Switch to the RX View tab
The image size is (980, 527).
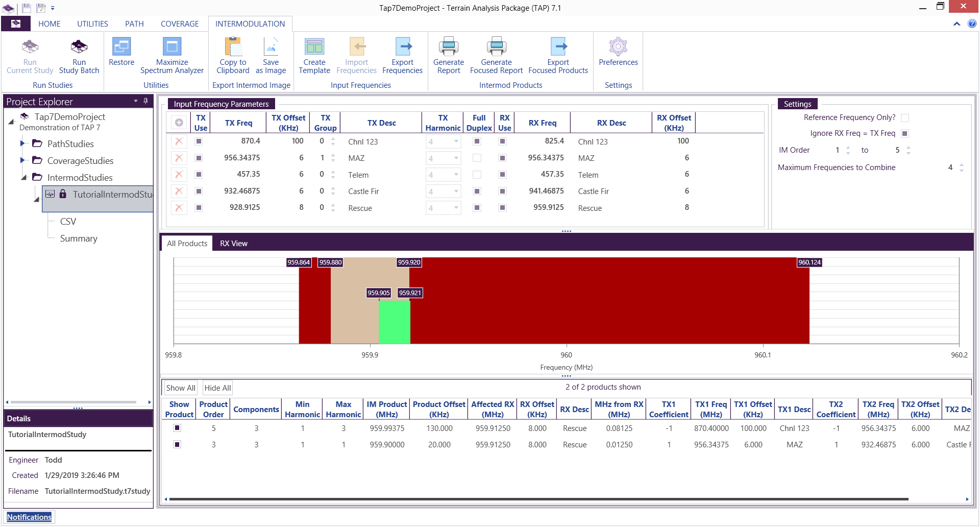tap(233, 244)
